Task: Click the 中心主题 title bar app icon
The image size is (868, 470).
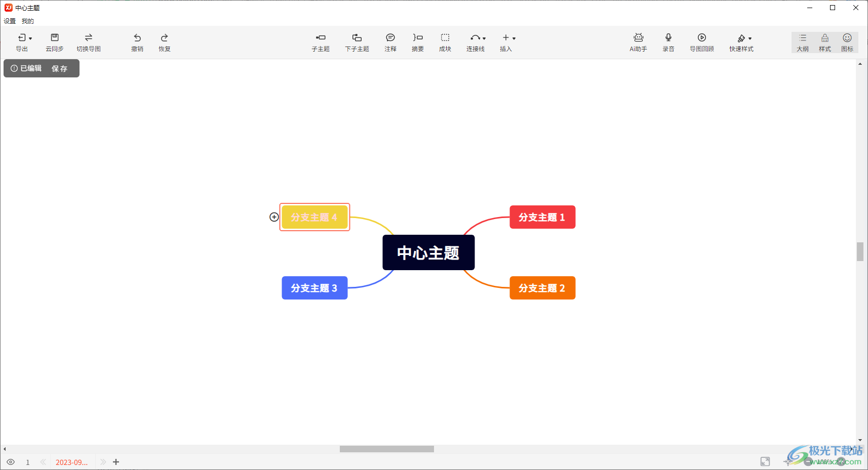Action: [x=8, y=8]
